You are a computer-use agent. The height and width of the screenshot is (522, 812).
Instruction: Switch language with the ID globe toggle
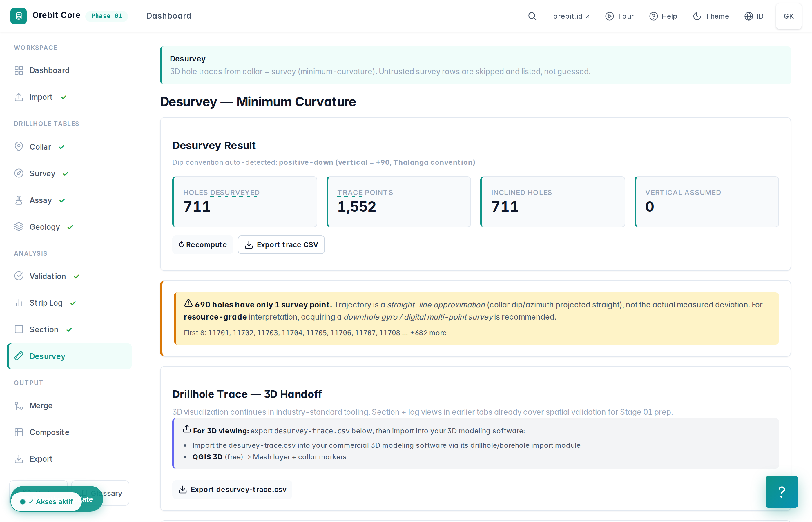click(754, 16)
